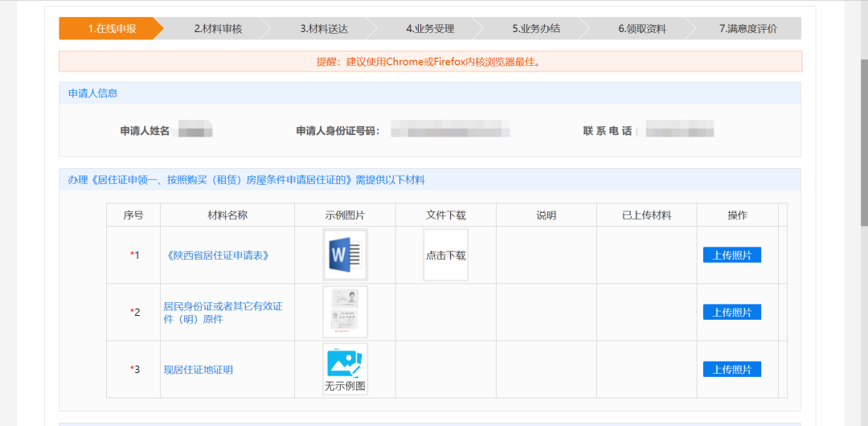Open the 《陕西省居住证申请表》 link
868x426 pixels.
tap(218, 256)
